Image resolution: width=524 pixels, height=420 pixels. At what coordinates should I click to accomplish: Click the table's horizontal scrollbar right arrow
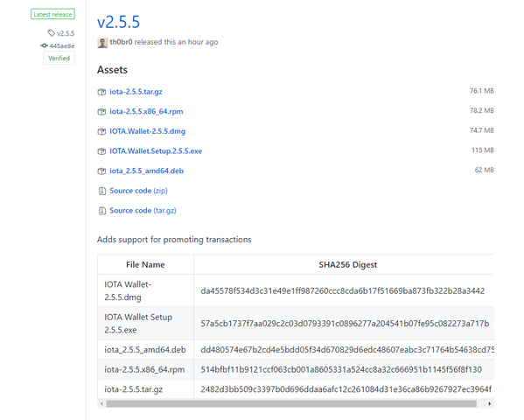[489, 403]
